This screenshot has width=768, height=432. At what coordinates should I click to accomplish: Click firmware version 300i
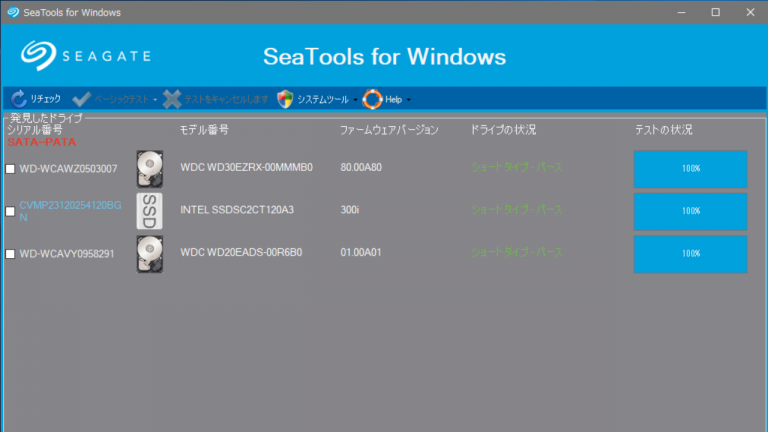tap(350, 210)
